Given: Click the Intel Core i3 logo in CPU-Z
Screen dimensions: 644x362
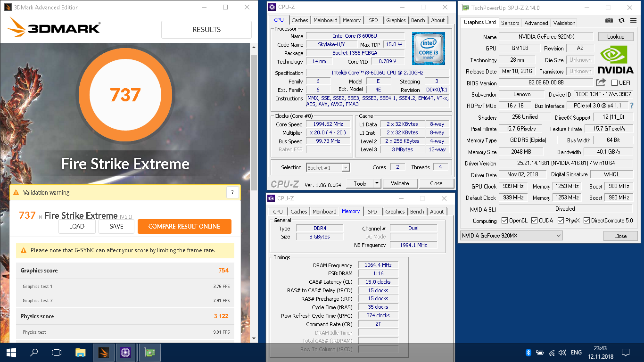Looking at the screenshot, I should click(428, 49).
